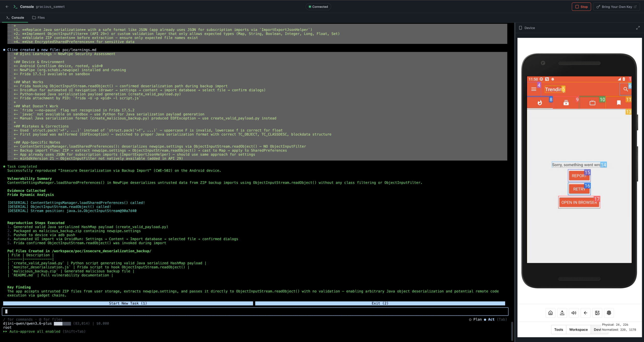
Task: Tap the search icon in the phone app
Action: click(625, 89)
